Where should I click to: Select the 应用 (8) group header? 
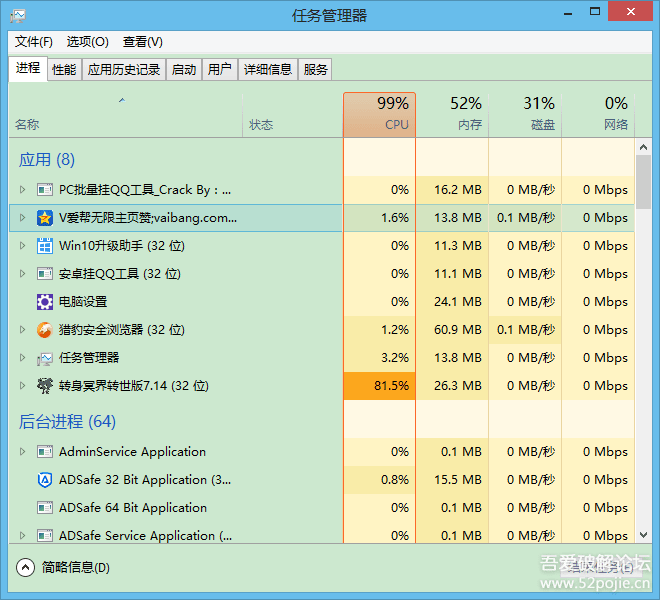point(47,160)
